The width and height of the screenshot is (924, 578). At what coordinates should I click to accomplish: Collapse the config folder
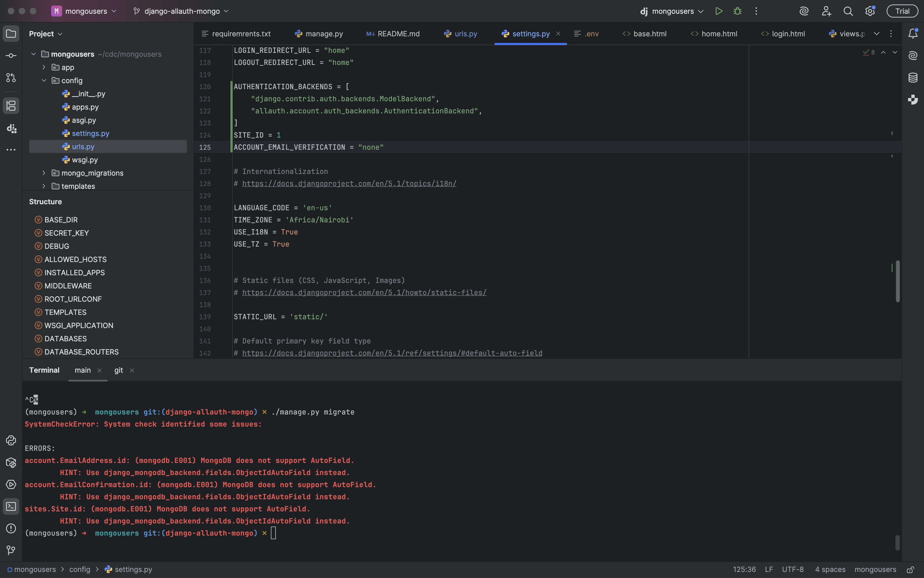point(44,81)
